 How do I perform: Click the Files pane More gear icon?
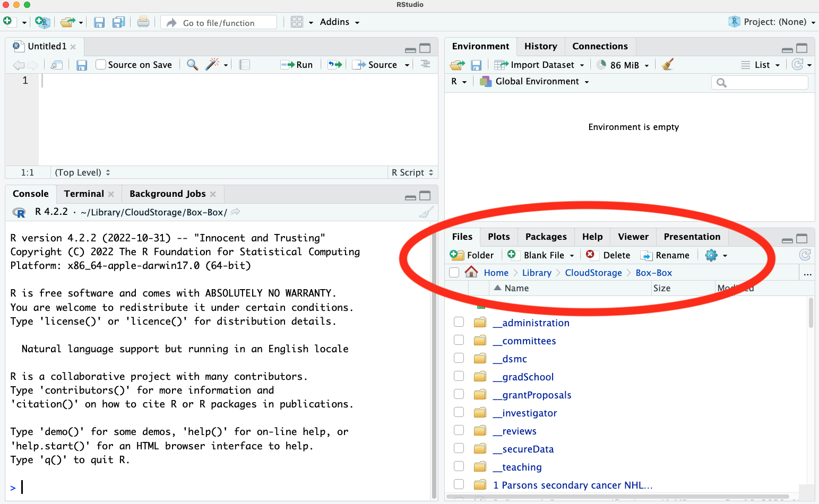pyautogui.click(x=711, y=255)
